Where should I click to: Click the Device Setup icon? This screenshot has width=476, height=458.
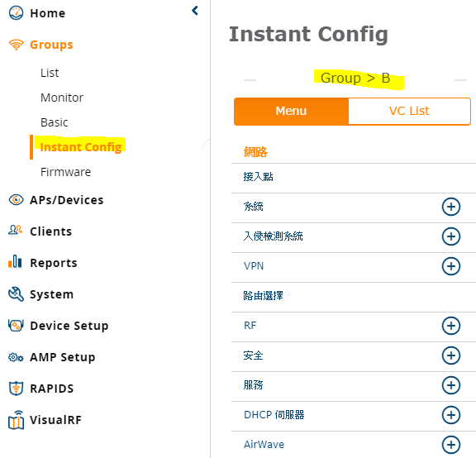(x=16, y=325)
